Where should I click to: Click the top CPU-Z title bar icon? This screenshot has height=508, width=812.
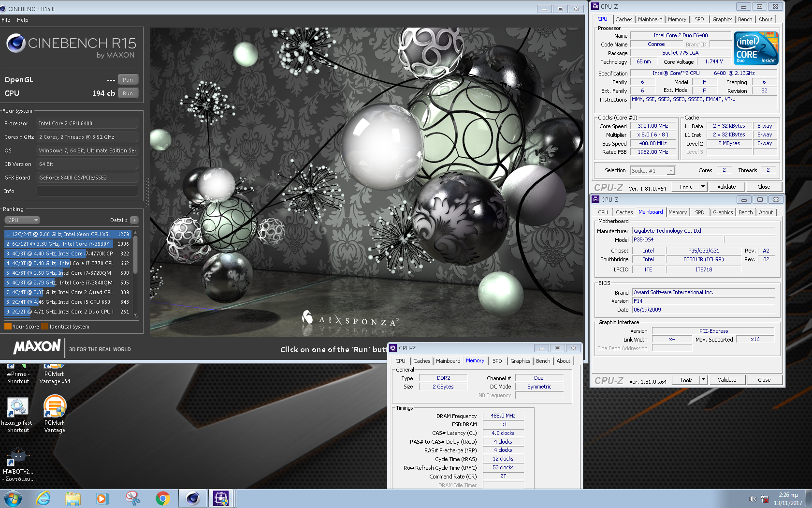(595, 6)
